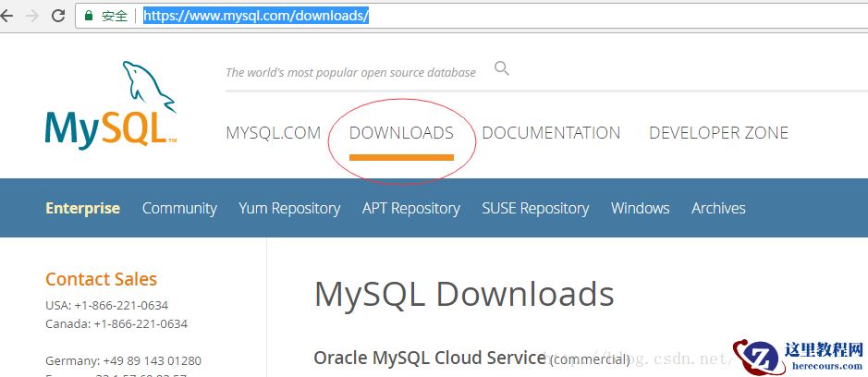
Task: Open the DEVELOPER ZONE navigation tab
Action: pyautogui.click(x=718, y=133)
